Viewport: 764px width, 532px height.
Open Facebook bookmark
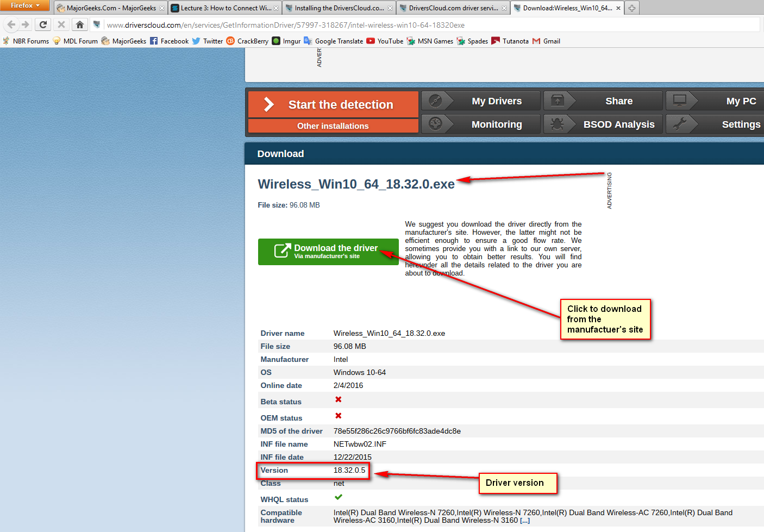(x=169, y=41)
